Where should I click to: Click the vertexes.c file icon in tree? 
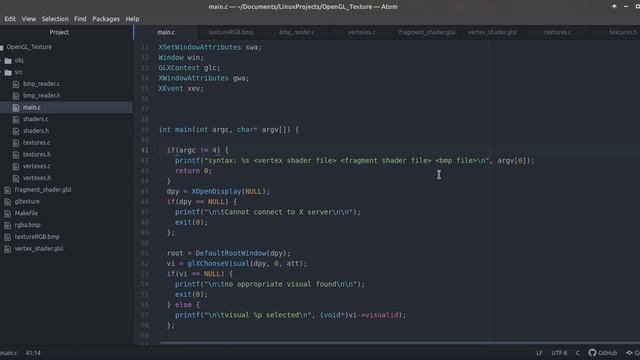tap(16, 167)
